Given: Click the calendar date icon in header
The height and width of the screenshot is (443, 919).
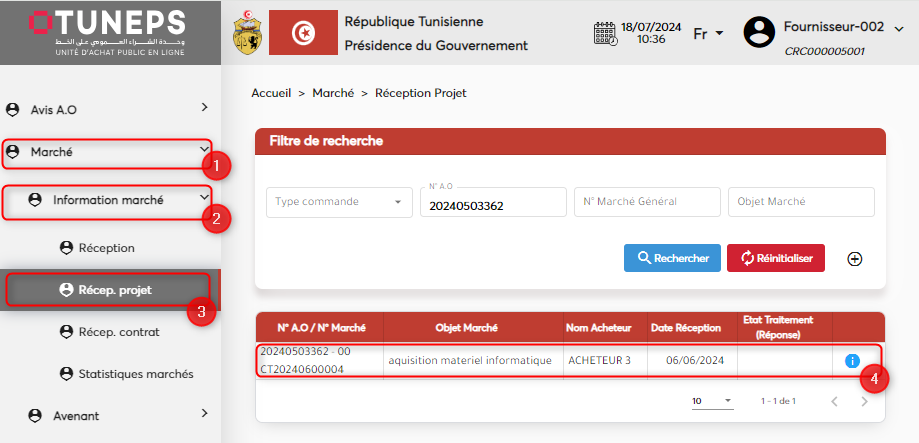Looking at the screenshot, I should [x=605, y=33].
